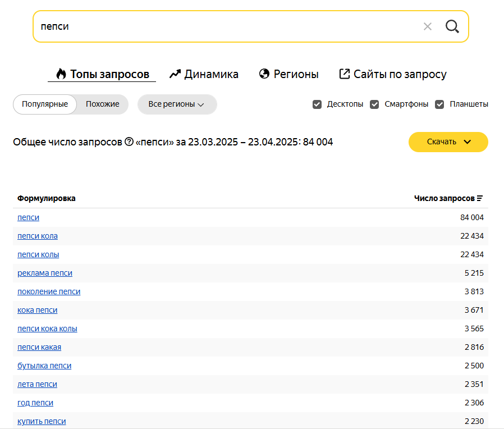Click inside the пепси search input field
The image size is (504, 429).
pos(225,26)
